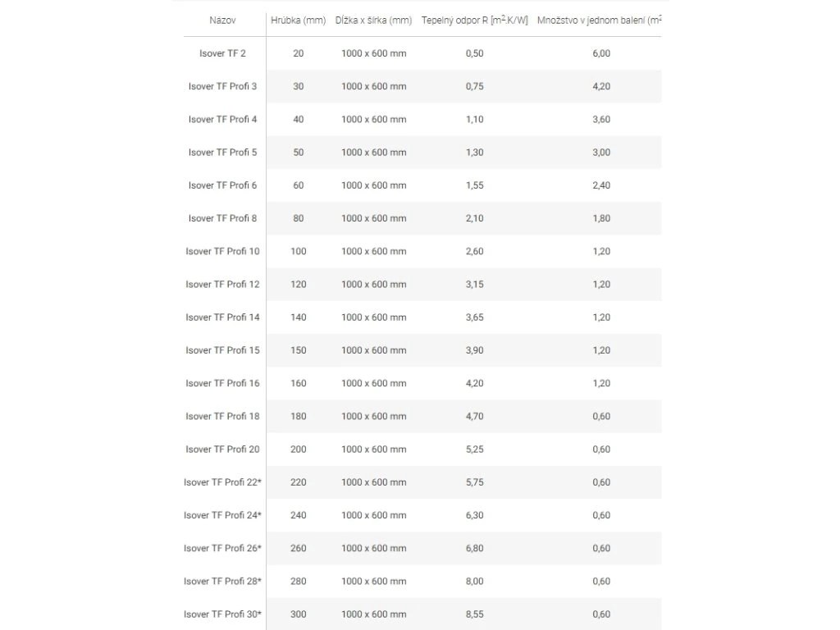The image size is (840, 630).
Task: Select the Isover TF 2 product name
Action: click(222, 53)
